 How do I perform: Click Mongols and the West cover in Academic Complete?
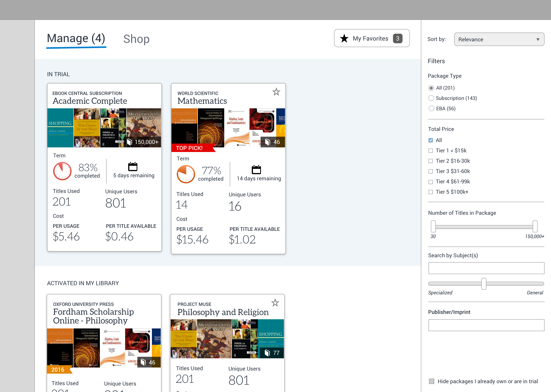tap(144, 128)
